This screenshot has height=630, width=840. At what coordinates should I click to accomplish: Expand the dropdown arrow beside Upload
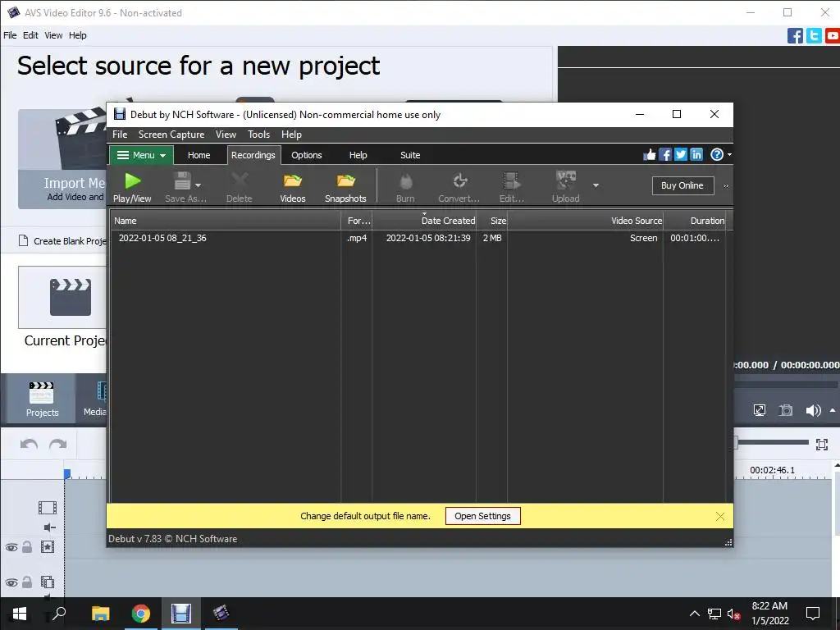tap(596, 185)
